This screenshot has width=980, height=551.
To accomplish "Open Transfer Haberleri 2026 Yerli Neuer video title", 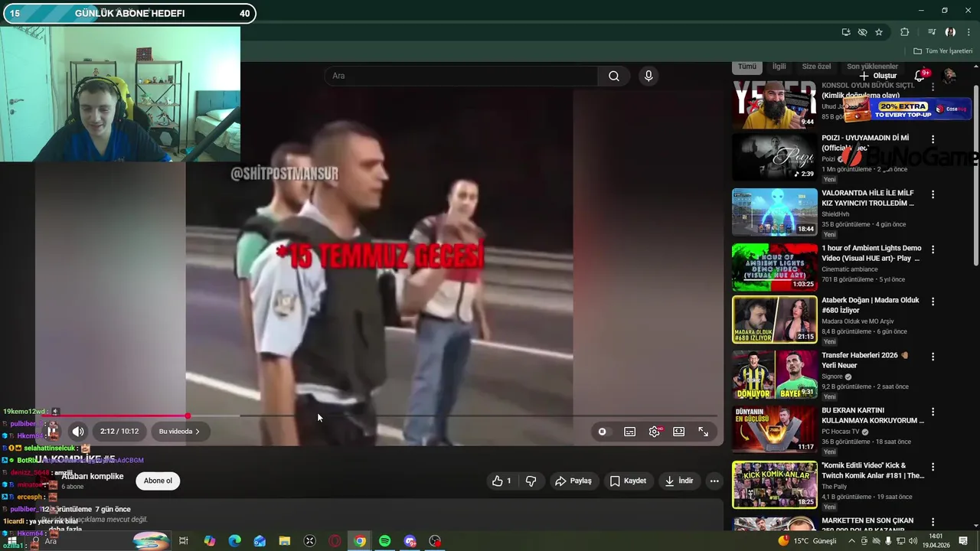I will click(864, 360).
